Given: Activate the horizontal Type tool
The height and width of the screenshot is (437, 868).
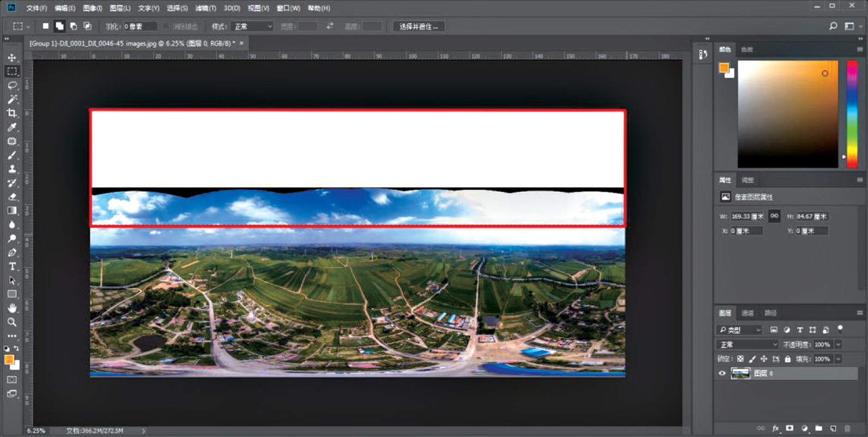Looking at the screenshot, I should click(x=12, y=266).
